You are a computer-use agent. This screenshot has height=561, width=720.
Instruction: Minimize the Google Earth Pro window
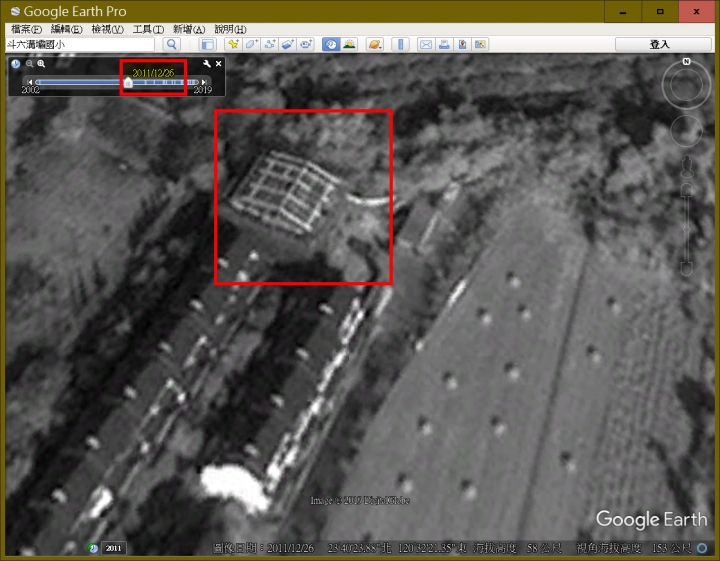pos(623,11)
